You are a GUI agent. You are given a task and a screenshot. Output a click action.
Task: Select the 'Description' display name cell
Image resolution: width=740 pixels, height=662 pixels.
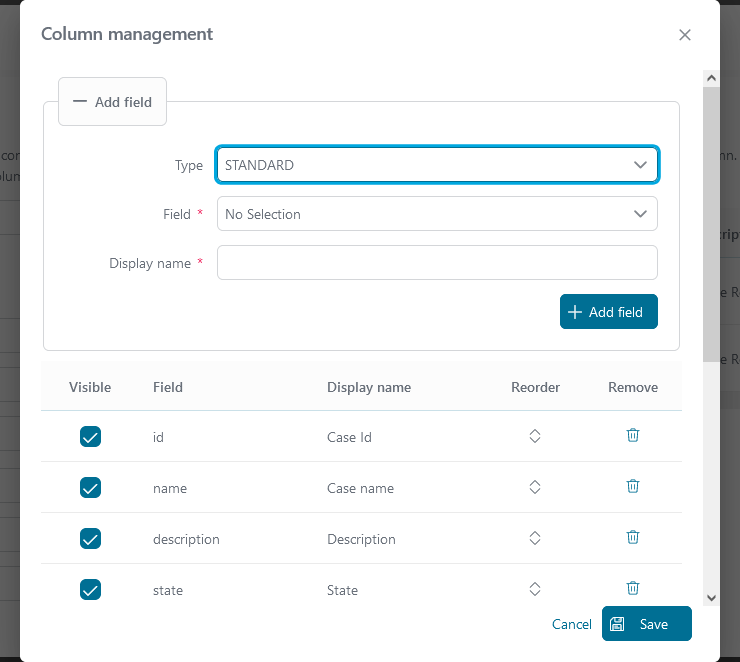click(361, 539)
